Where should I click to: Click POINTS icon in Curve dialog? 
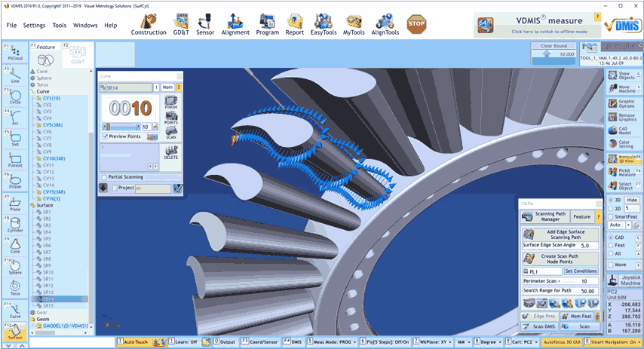tap(171, 118)
